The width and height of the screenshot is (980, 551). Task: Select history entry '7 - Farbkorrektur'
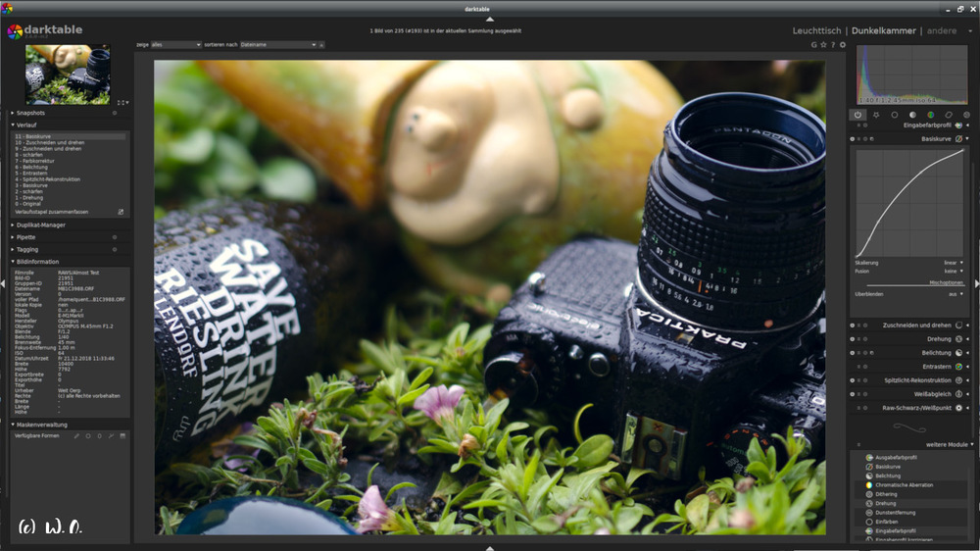click(37, 161)
